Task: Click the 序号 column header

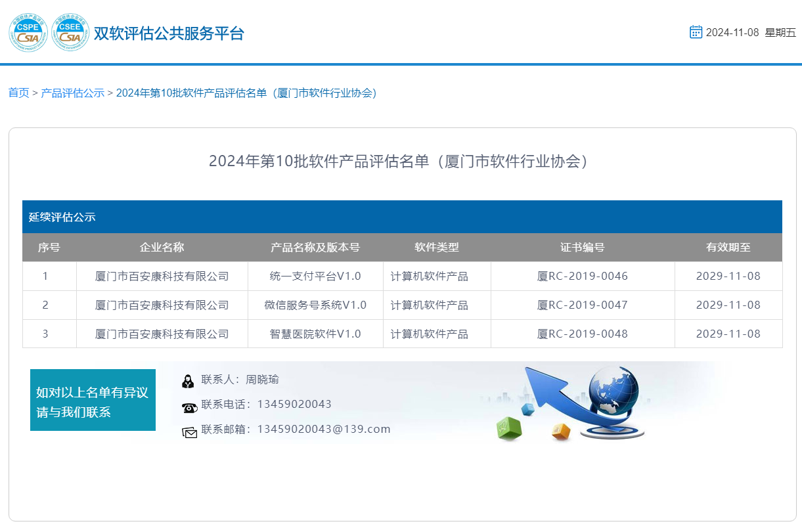Action: [49, 248]
